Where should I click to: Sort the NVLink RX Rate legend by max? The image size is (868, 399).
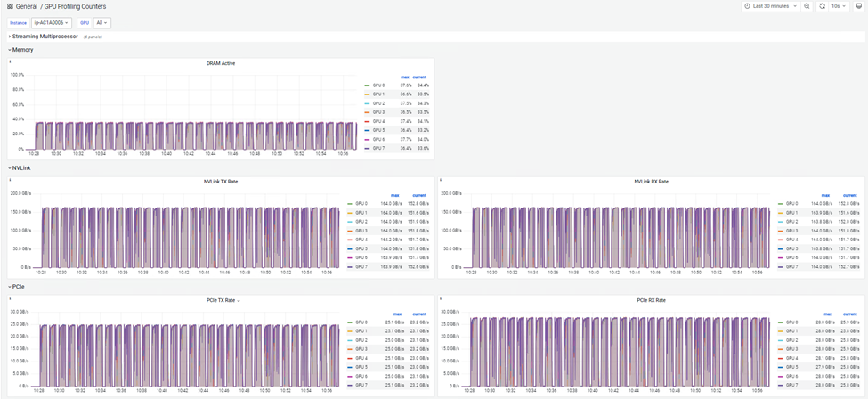pos(825,195)
